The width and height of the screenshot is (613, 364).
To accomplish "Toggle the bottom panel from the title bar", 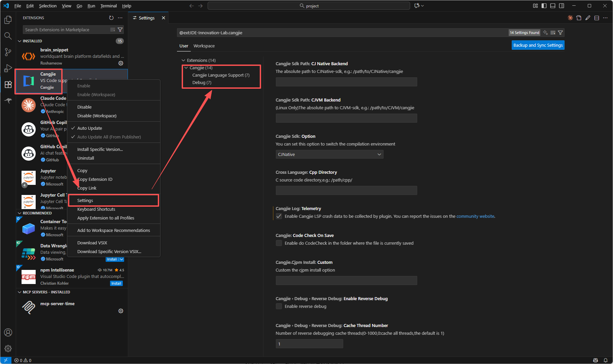I will click(553, 6).
